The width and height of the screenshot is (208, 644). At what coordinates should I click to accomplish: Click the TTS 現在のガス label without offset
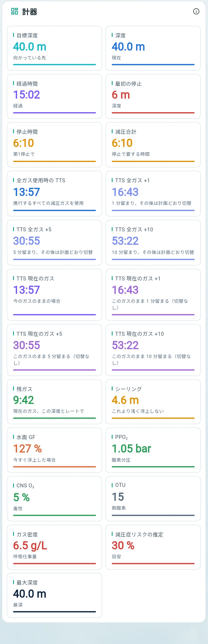(35, 279)
